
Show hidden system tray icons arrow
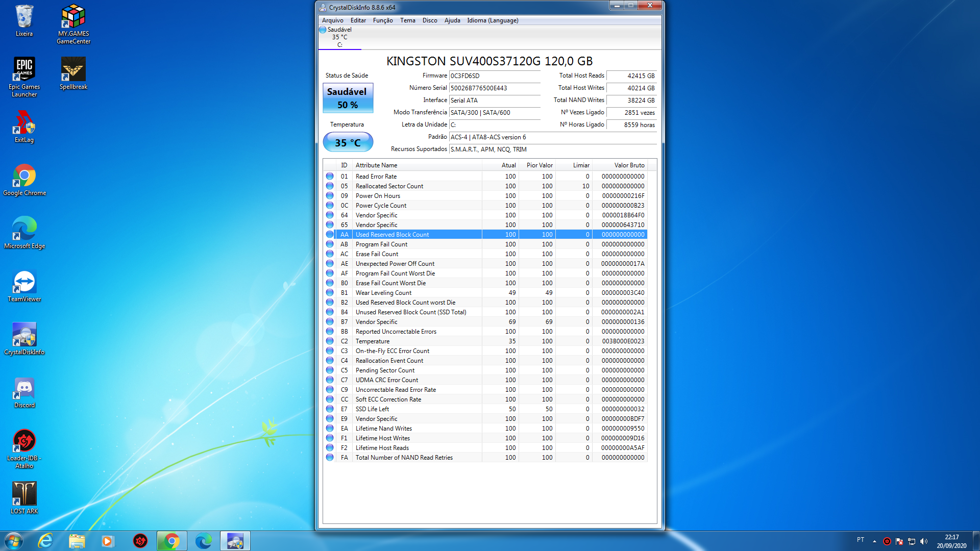(874, 541)
